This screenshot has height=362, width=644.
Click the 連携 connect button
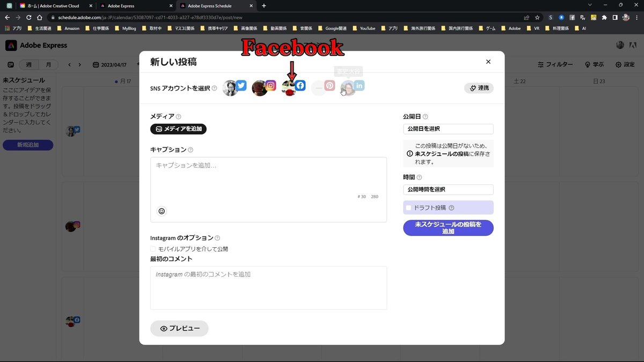point(479,88)
